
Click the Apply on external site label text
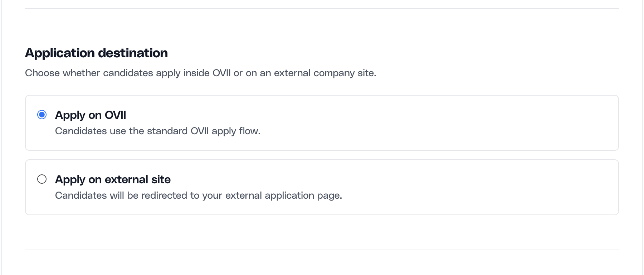pos(113,179)
